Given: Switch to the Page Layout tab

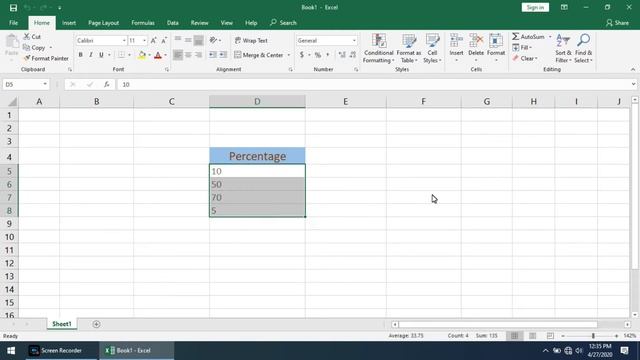Looking at the screenshot, I should (x=103, y=23).
